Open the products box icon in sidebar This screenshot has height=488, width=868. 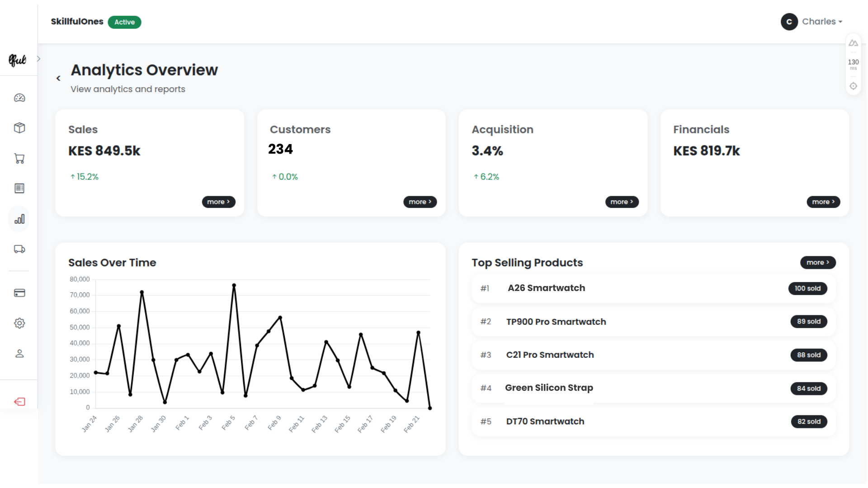19,128
